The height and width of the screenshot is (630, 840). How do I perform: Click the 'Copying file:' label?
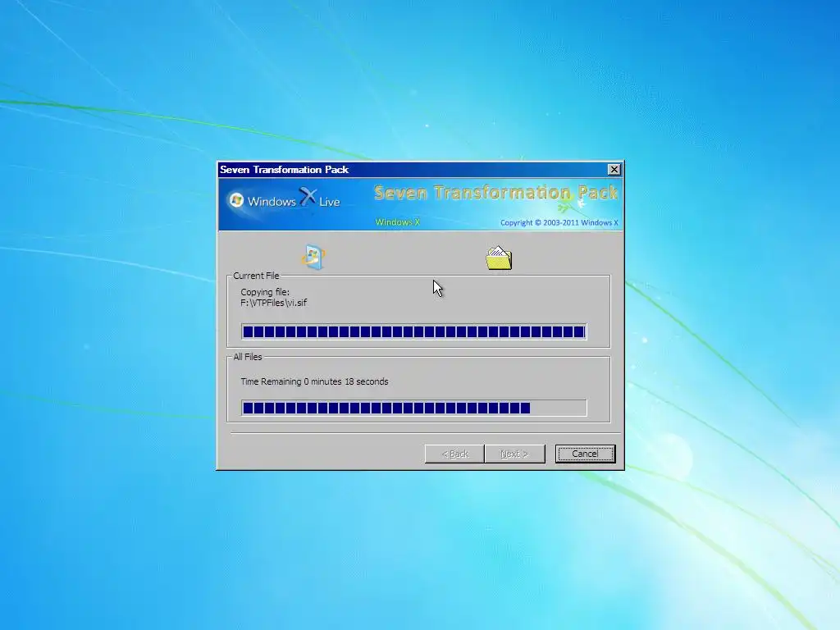[265, 292]
